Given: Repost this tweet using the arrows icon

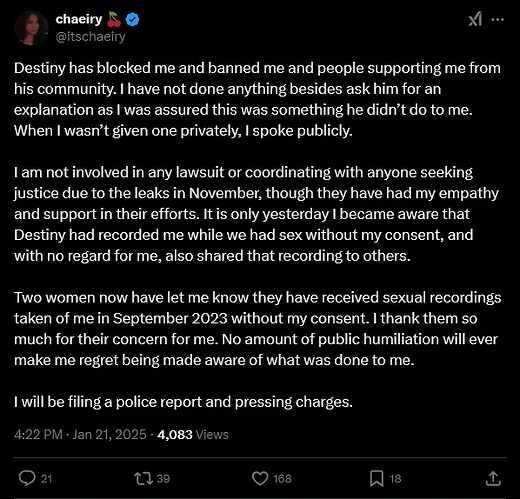Looking at the screenshot, I should (x=143, y=478).
